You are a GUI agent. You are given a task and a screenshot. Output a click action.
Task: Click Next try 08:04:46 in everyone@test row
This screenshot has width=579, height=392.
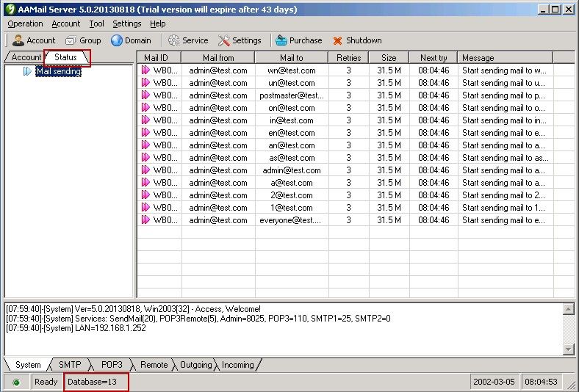point(434,220)
